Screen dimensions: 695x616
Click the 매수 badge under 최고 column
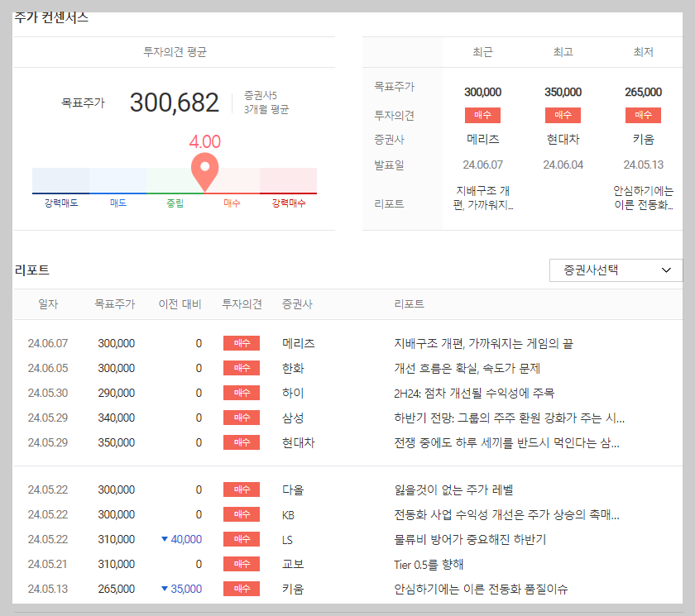point(563,115)
